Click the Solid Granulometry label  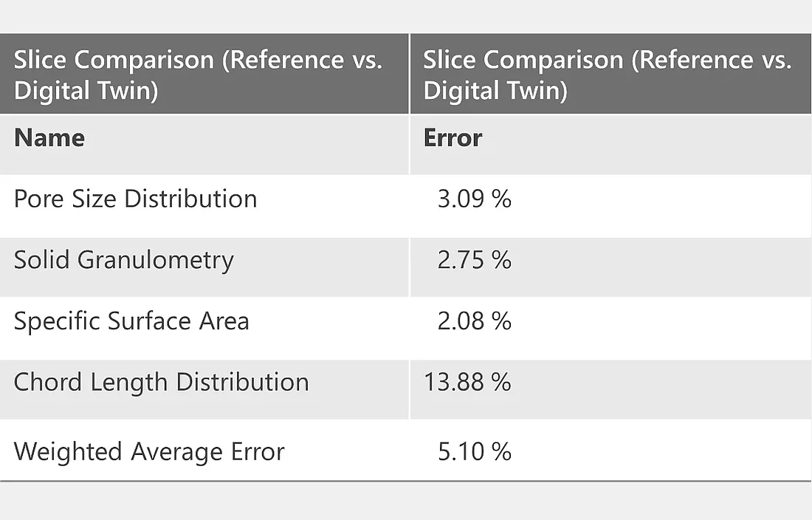click(x=123, y=260)
